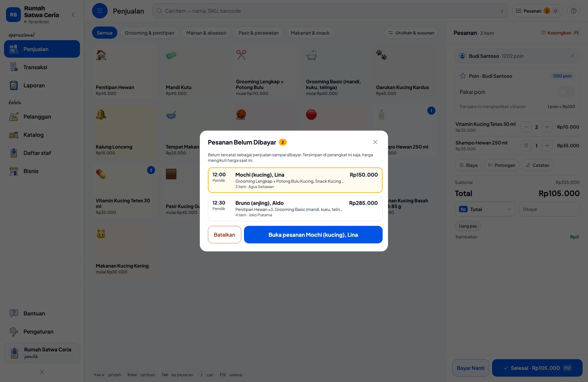Switch to Makanan & snack category
Viewport: 588px width, 382px height.
coord(310,33)
